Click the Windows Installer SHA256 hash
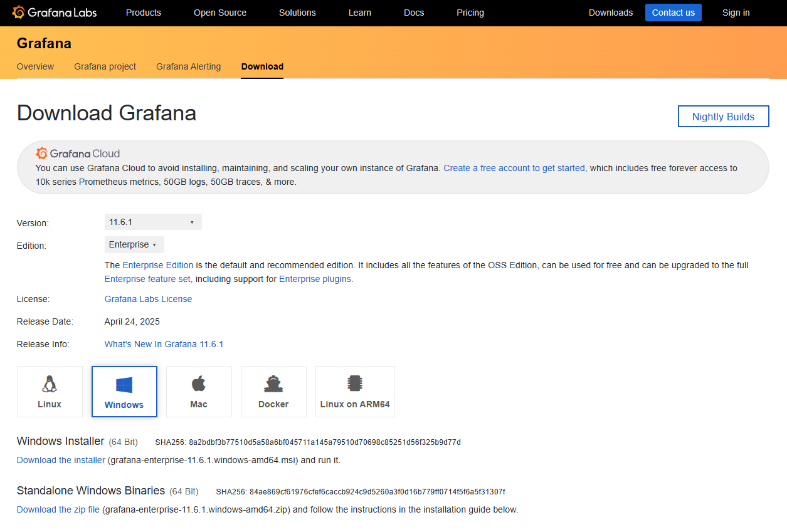 coord(325,442)
